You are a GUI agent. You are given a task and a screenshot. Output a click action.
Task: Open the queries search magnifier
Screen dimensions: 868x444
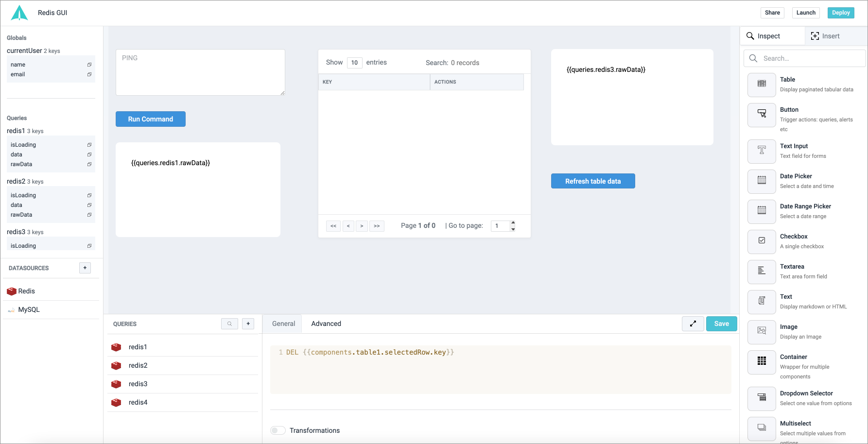click(229, 324)
